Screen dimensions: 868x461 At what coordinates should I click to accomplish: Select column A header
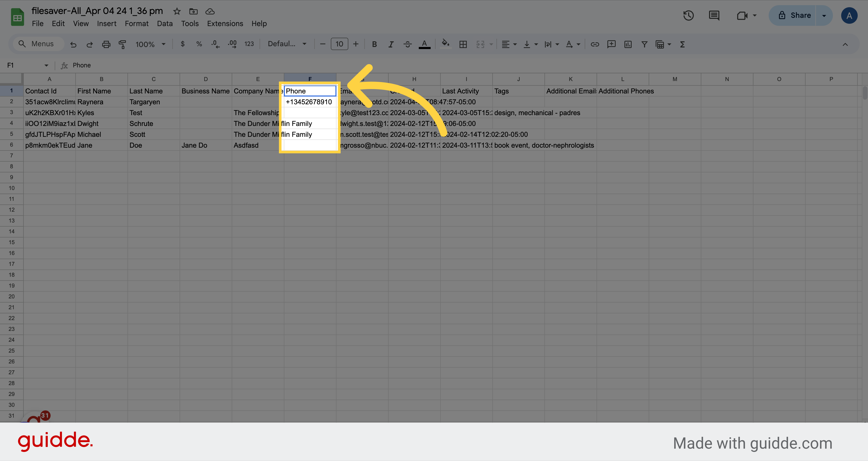(50, 79)
